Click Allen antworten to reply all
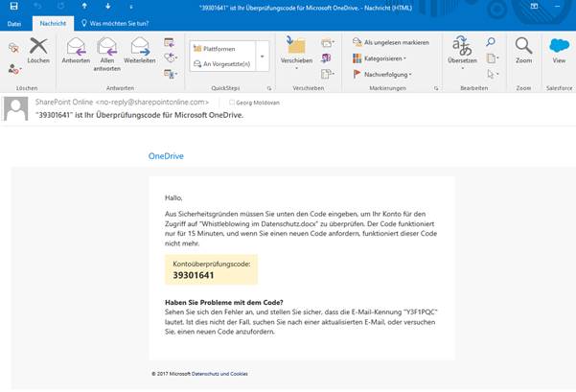The width and height of the screenshot is (576, 392). point(107,55)
